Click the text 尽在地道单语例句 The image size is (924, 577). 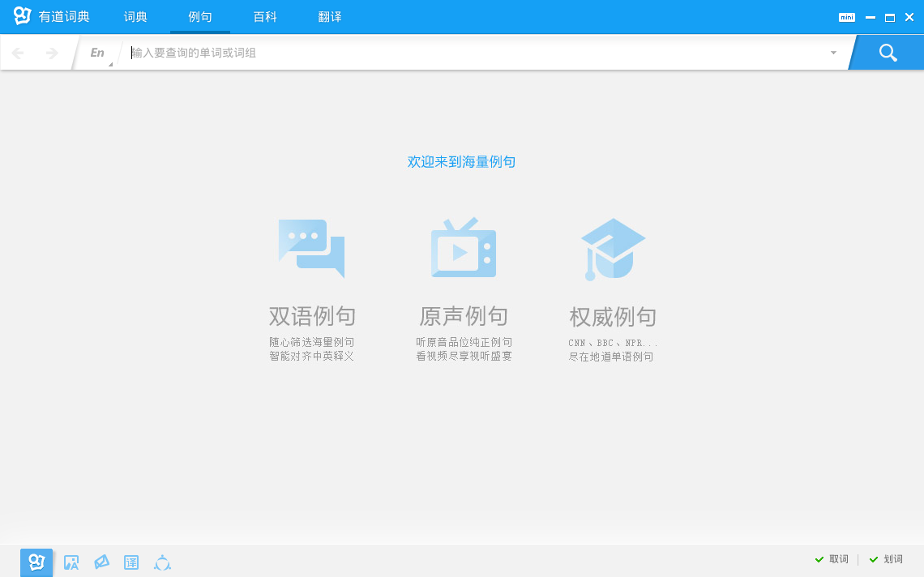611,357
